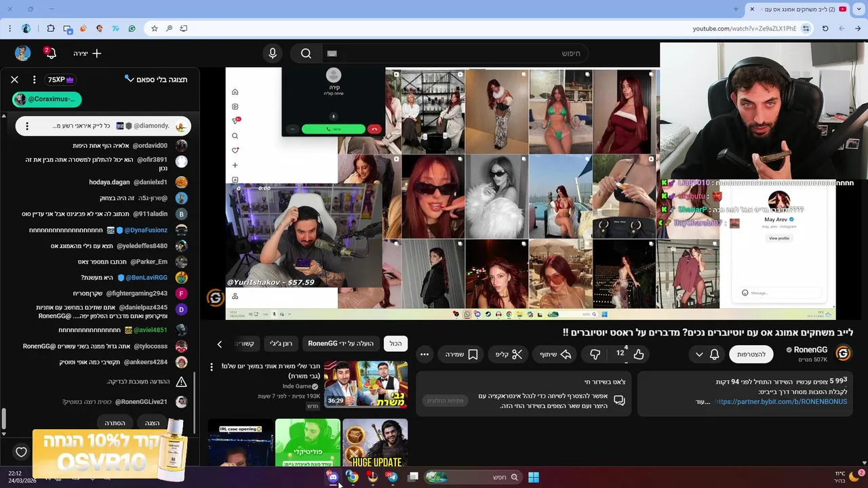Open a new Chrome tab
Screen dimensions: 868x488
[736, 9]
